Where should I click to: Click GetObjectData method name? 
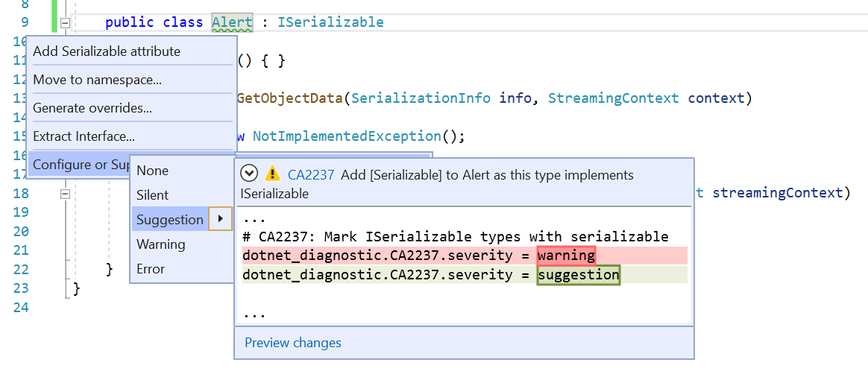[290, 98]
